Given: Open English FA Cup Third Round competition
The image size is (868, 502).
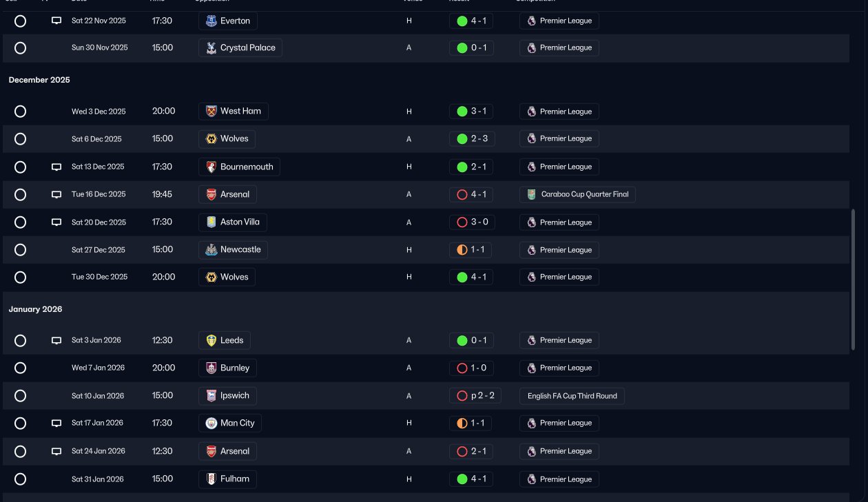Looking at the screenshot, I should 572,396.
